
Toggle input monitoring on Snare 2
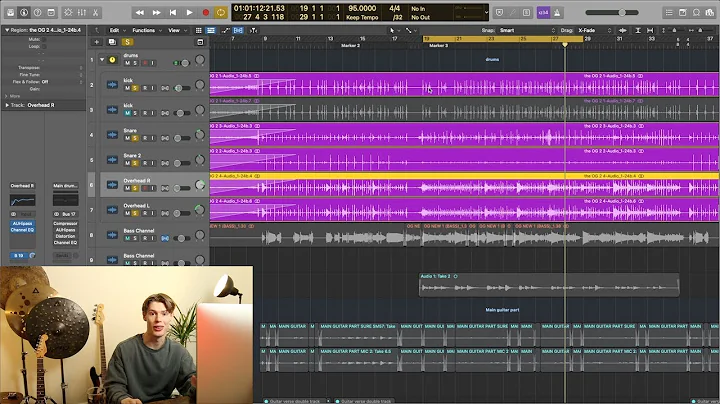pyautogui.click(x=152, y=163)
